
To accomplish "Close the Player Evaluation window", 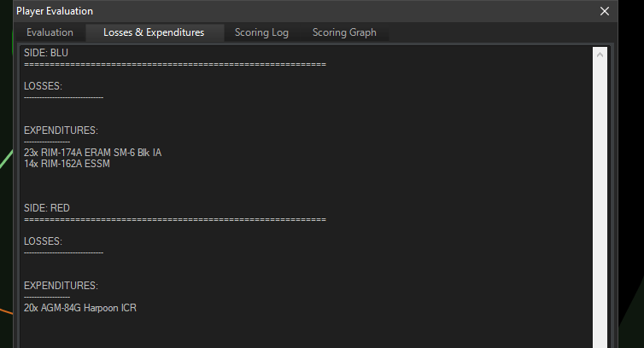I will pyautogui.click(x=605, y=11).
